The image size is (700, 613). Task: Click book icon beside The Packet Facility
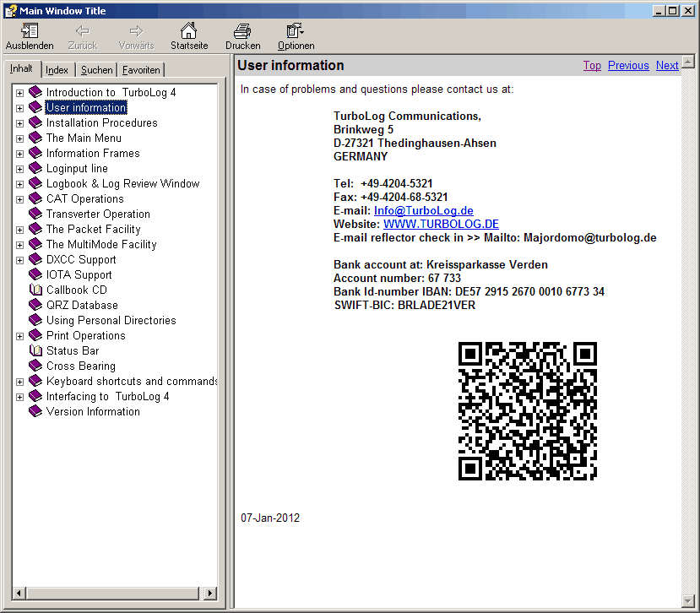coord(35,229)
